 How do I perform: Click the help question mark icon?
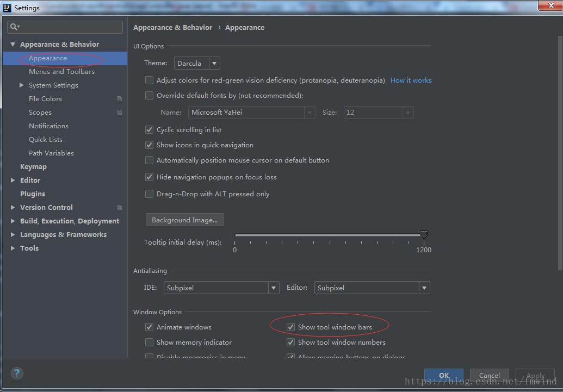pyautogui.click(x=17, y=373)
